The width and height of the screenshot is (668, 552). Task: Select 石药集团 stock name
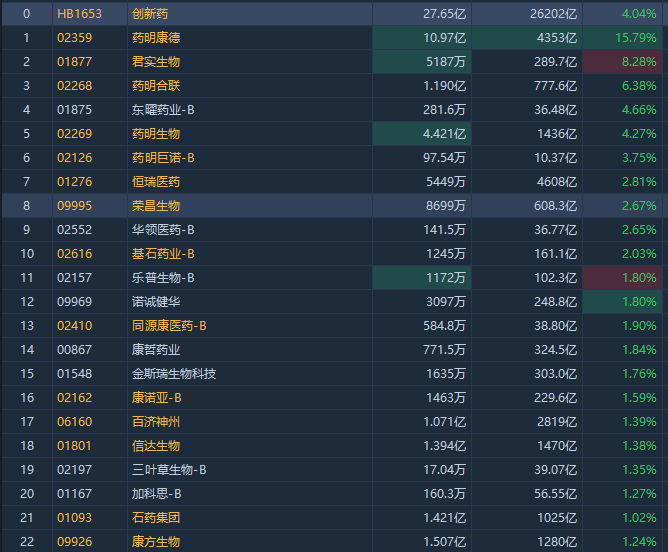156,518
